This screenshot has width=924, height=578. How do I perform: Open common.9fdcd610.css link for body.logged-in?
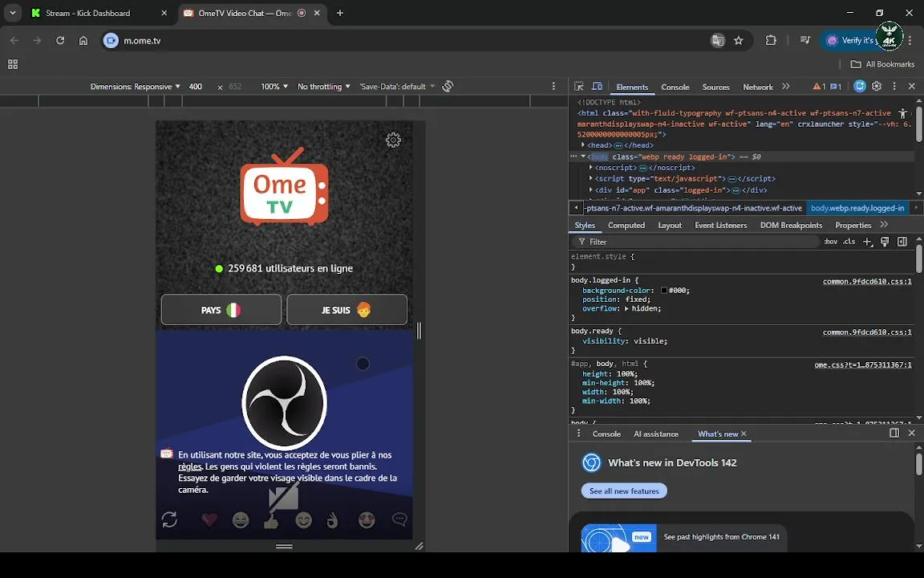pyautogui.click(x=867, y=281)
